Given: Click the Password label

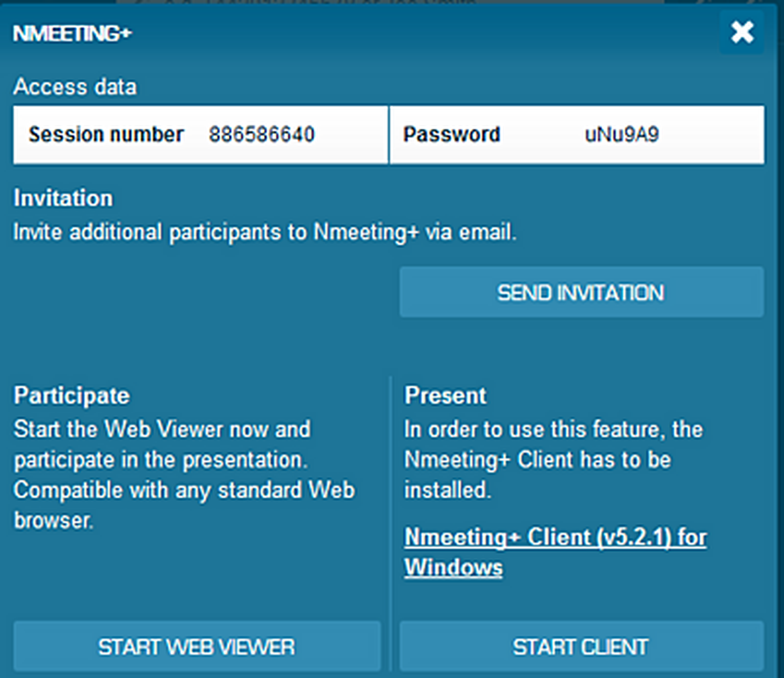Looking at the screenshot, I should 452,134.
